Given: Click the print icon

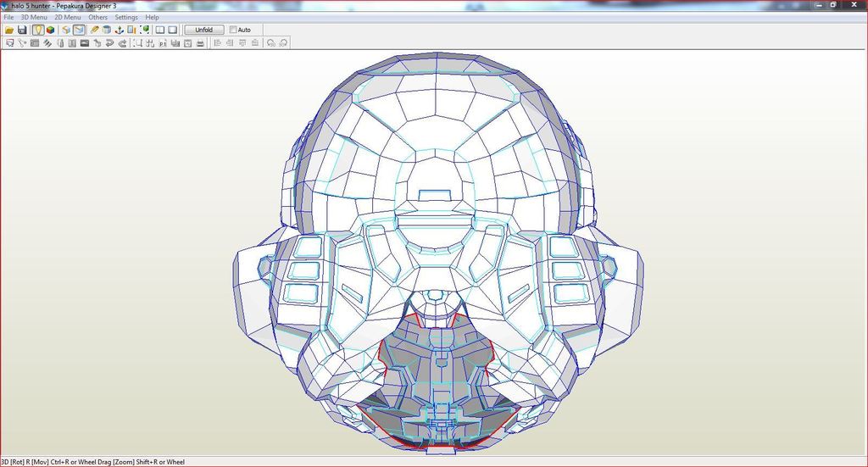Looking at the screenshot, I should click(200, 43).
